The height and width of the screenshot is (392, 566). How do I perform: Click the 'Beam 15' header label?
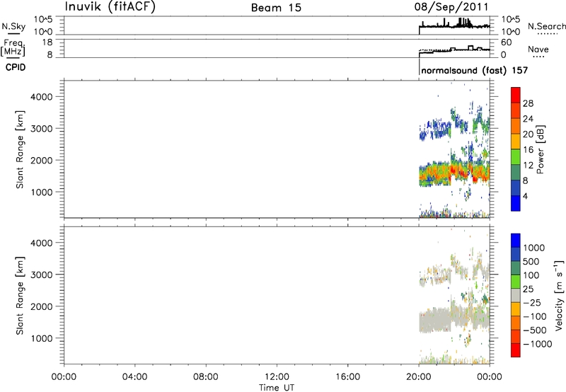coord(276,8)
